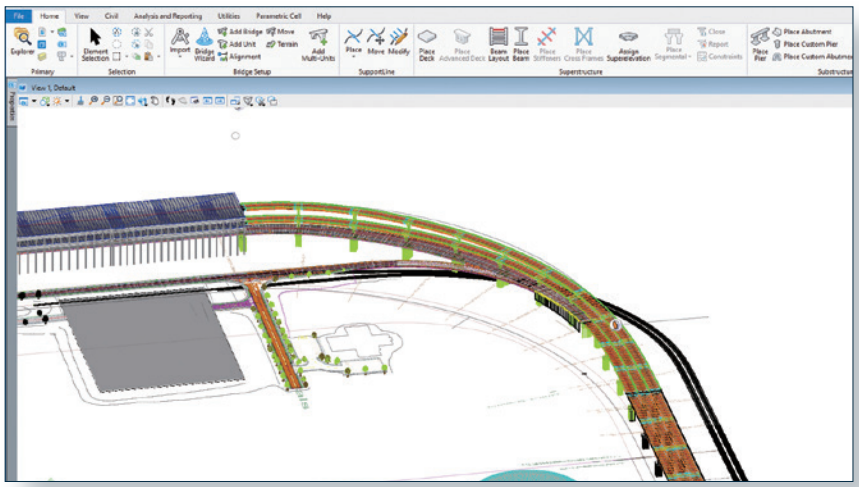Click the Window Area zoom icon
This screenshot has width=859, height=487.
(118, 101)
